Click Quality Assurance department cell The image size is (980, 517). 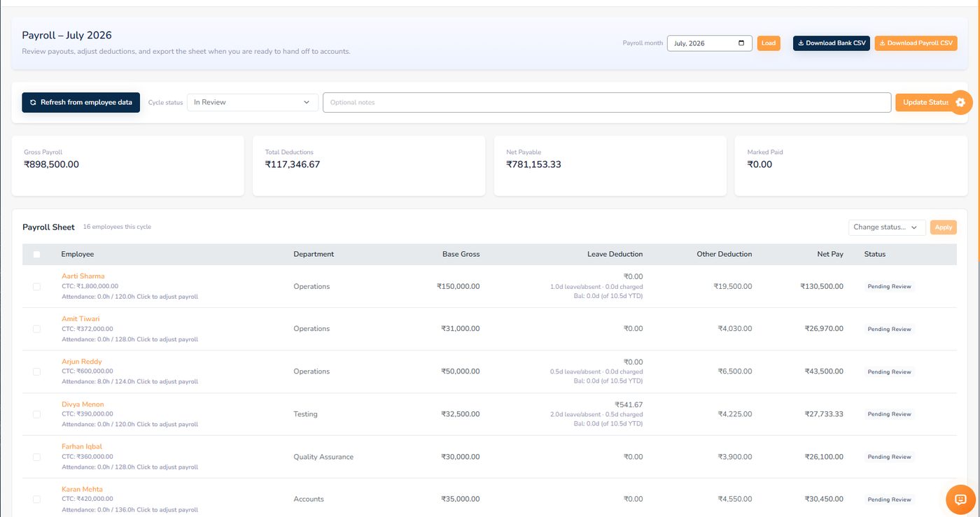point(323,457)
